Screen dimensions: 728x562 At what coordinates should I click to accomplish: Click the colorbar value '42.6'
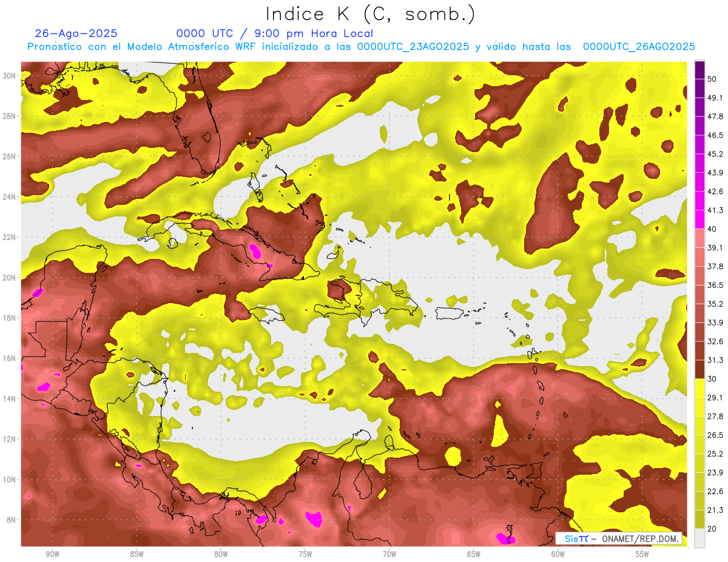point(715,192)
